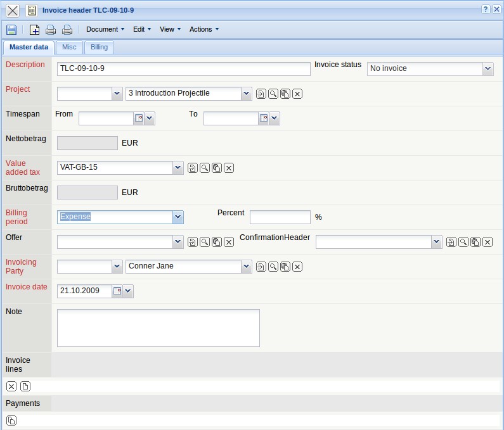Click inside the Note text area
Viewport: 504px width, 430px height.
coord(158,327)
